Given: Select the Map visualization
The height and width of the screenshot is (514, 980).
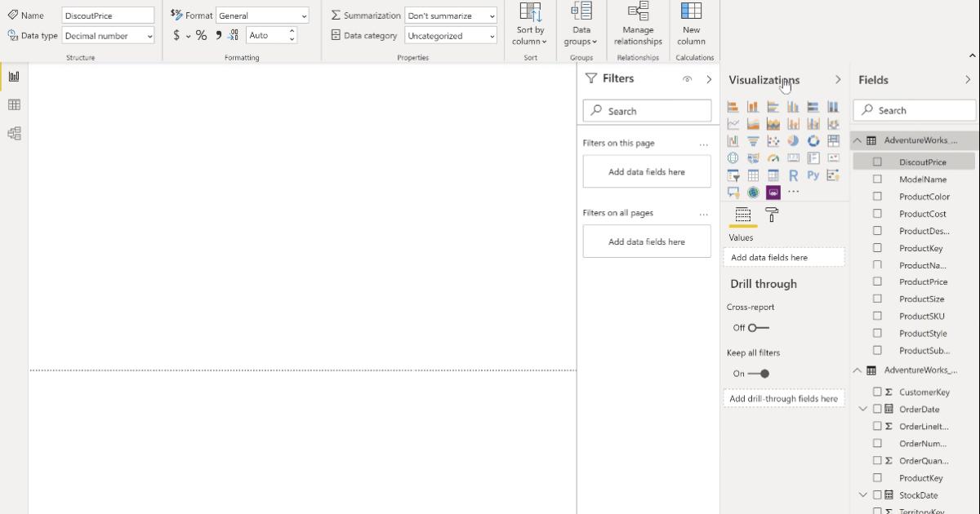Looking at the screenshot, I should coord(733,157).
